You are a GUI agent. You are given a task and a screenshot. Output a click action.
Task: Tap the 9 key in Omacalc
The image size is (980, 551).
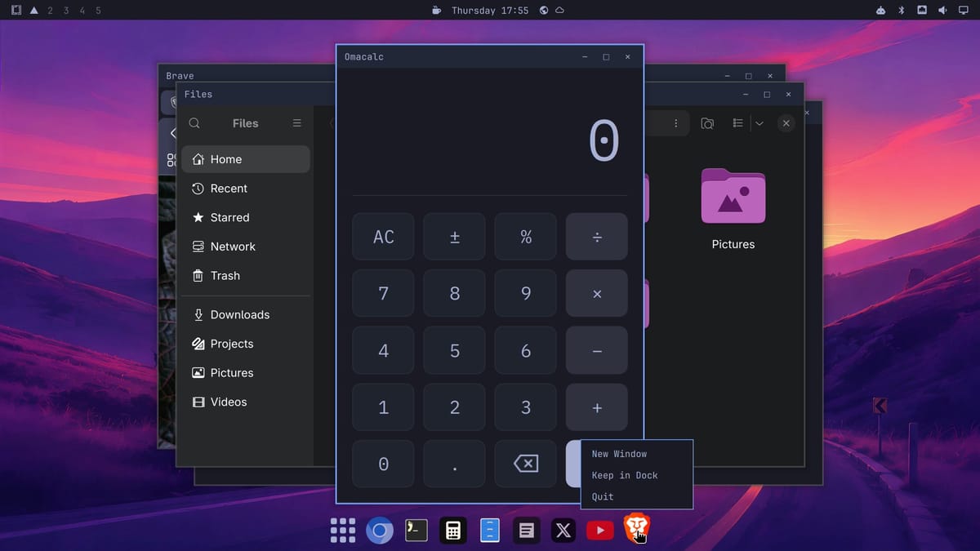(x=526, y=293)
